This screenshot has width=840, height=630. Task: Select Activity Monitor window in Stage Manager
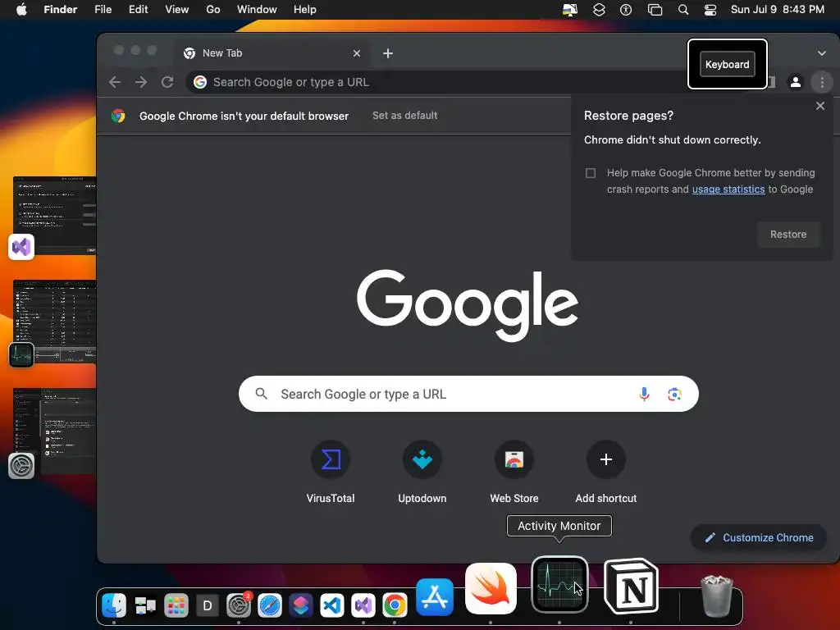53,322
